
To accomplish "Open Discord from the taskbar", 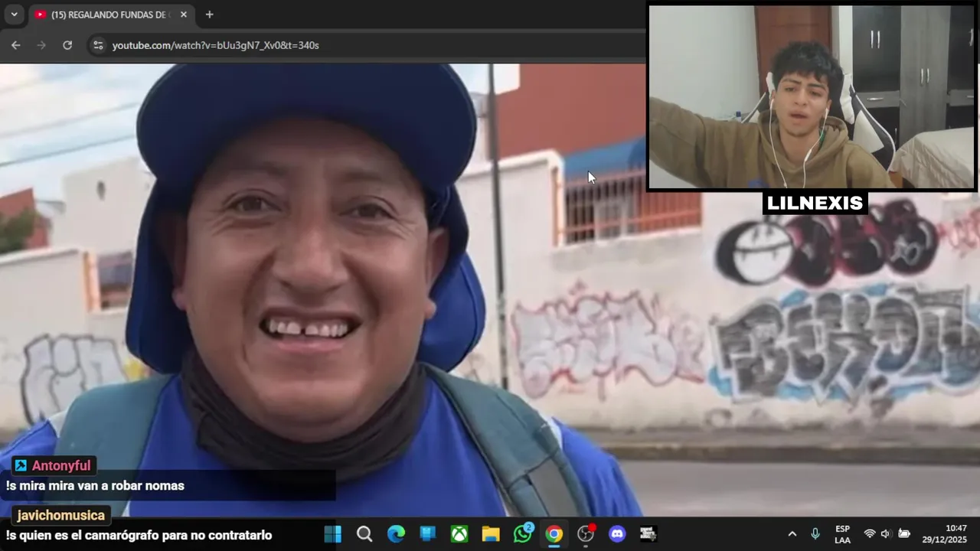I will pyautogui.click(x=617, y=534).
